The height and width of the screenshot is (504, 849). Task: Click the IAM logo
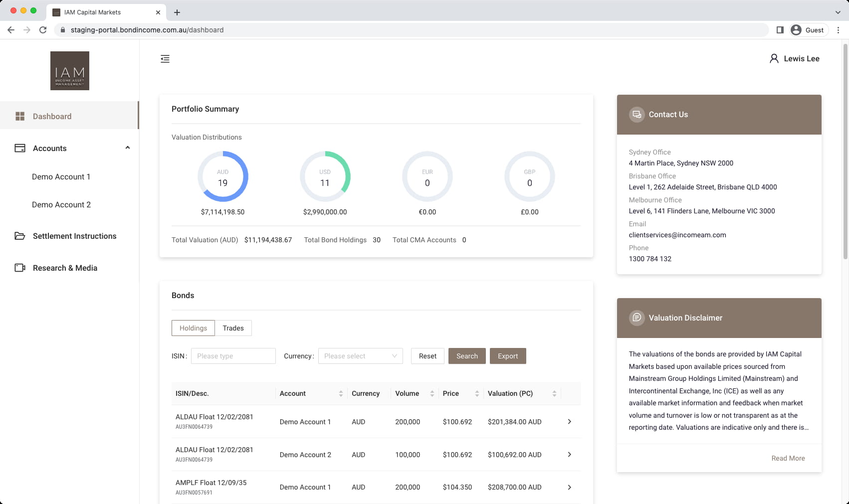70,70
